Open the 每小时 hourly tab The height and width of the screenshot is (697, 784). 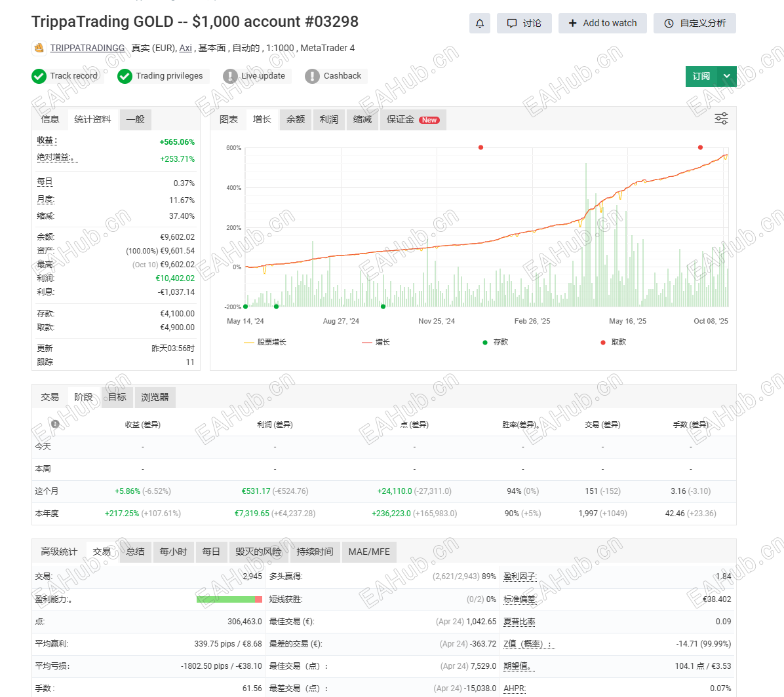tap(173, 552)
